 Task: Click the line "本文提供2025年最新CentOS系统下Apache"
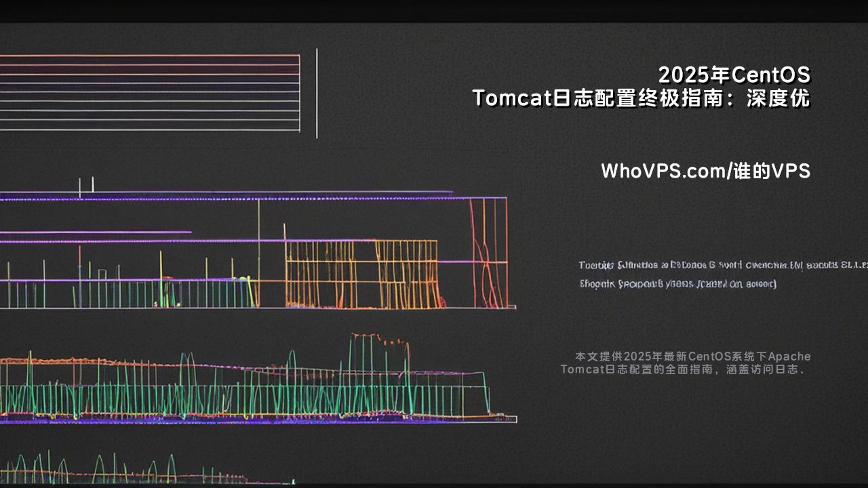[692, 357]
